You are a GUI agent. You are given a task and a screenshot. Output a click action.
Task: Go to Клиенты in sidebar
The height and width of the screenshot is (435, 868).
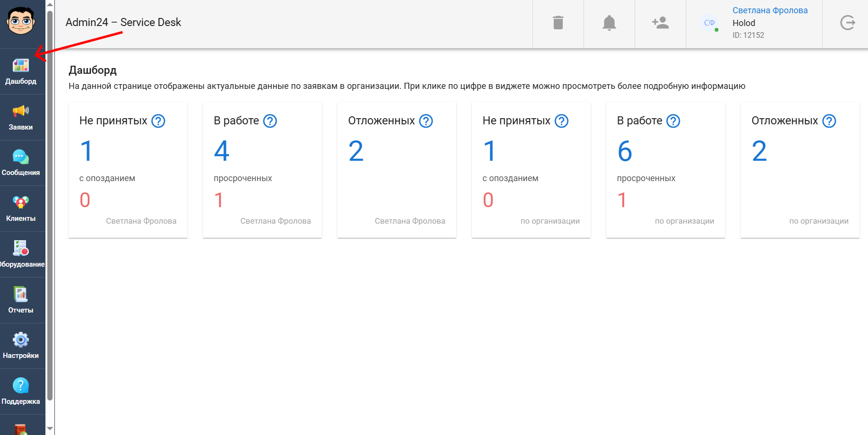point(21,209)
